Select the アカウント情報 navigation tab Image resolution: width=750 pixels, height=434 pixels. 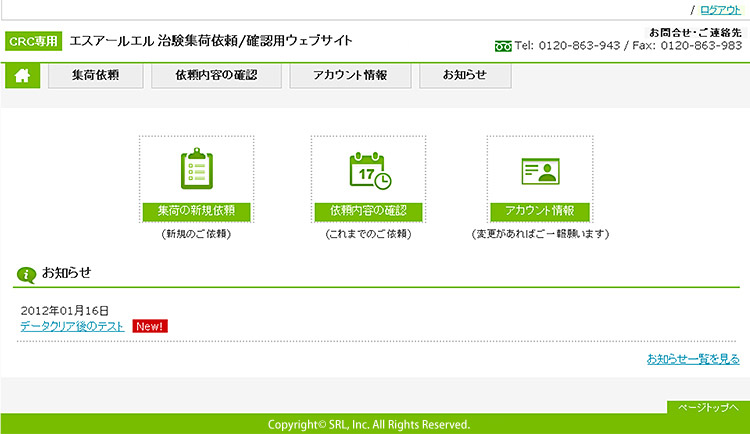click(x=349, y=75)
